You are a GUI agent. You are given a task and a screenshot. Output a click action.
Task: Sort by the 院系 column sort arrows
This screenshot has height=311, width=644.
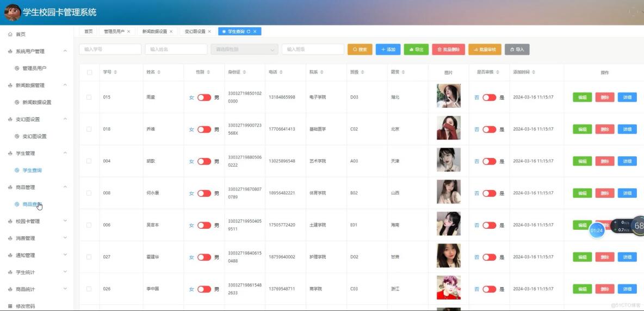click(321, 72)
